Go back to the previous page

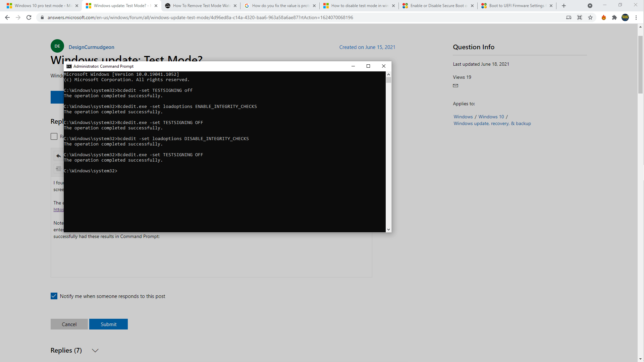point(7,17)
